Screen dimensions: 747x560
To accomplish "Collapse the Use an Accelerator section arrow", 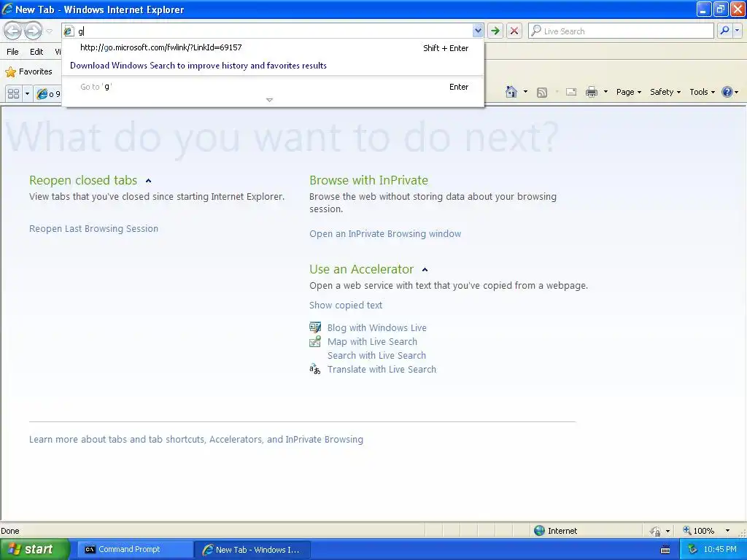I will [x=425, y=270].
